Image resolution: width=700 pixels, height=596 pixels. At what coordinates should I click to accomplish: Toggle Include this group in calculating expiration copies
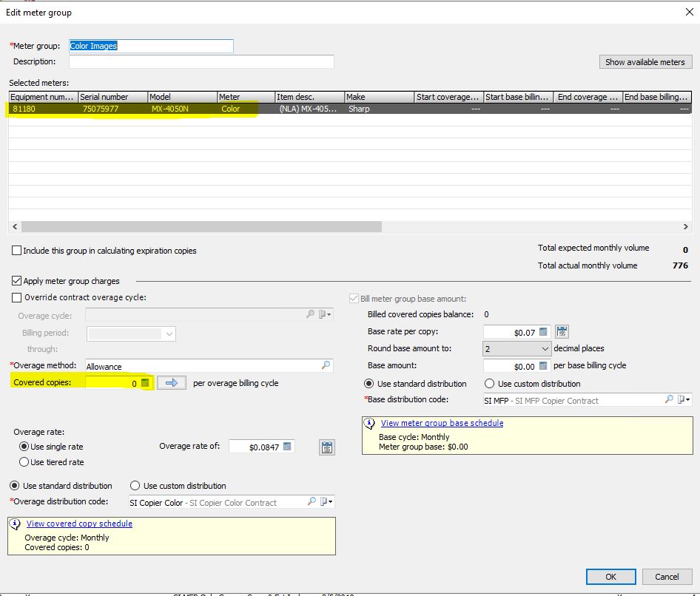click(16, 250)
